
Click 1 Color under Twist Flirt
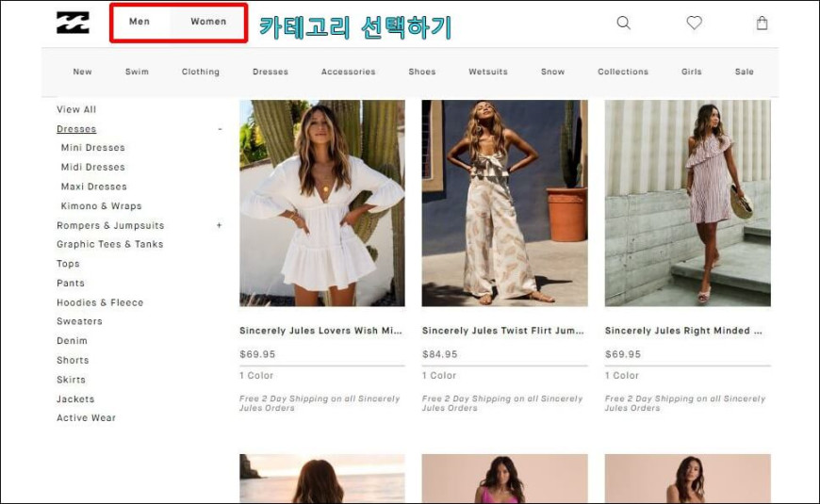pyautogui.click(x=439, y=375)
